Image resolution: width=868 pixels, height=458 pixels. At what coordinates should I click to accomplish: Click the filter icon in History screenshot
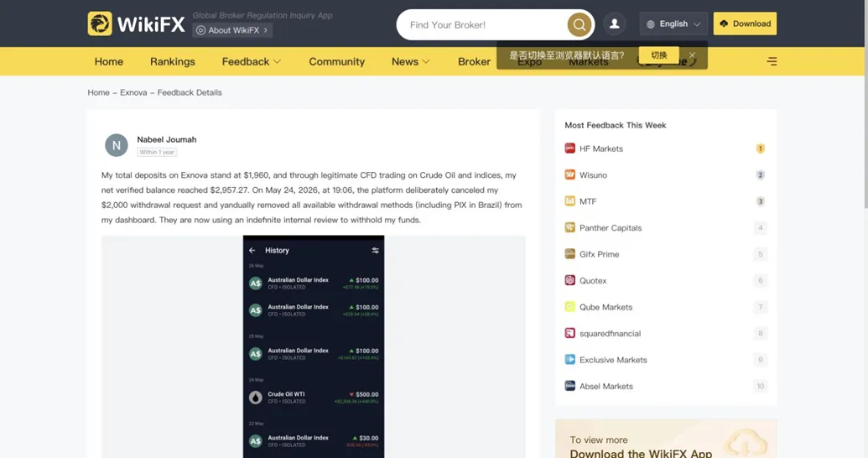pyautogui.click(x=376, y=250)
